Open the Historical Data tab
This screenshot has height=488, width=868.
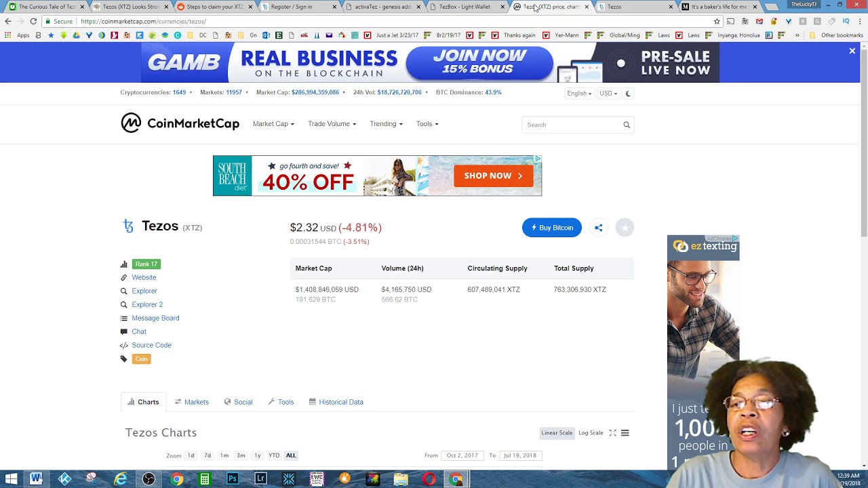336,402
